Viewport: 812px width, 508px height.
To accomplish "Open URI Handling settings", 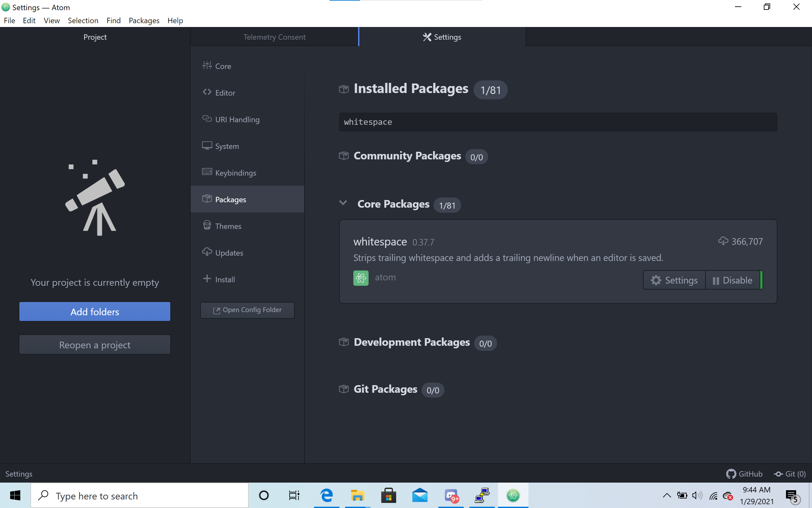I will point(247,120).
